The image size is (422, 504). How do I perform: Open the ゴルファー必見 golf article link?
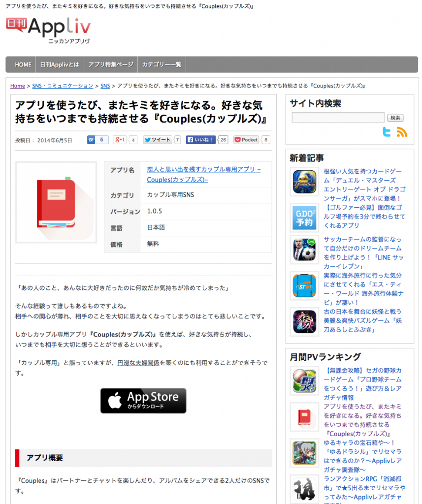pos(364,217)
